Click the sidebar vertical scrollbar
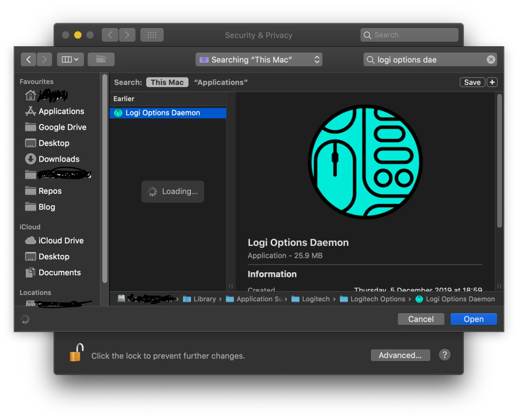Viewport: 518px width, 420px height. pos(104,179)
